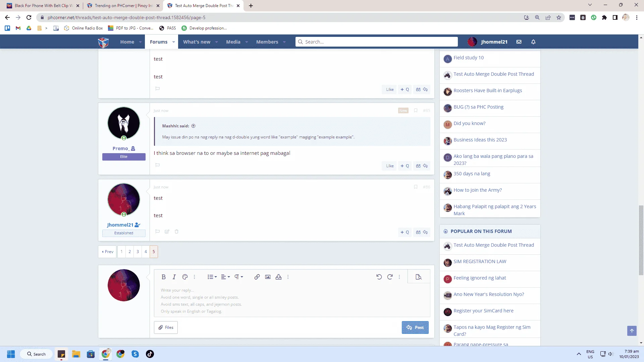Open Skype from the taskbar

(x=135, y=354)
